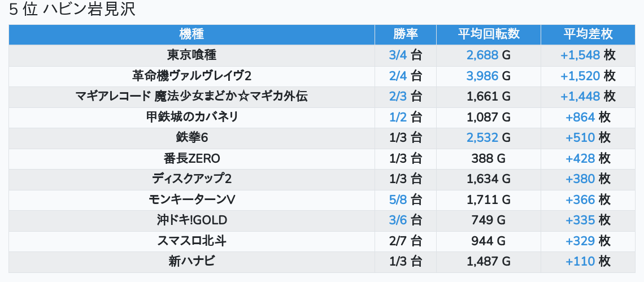Select the スマスロ北斗 row name

[192, 241]
